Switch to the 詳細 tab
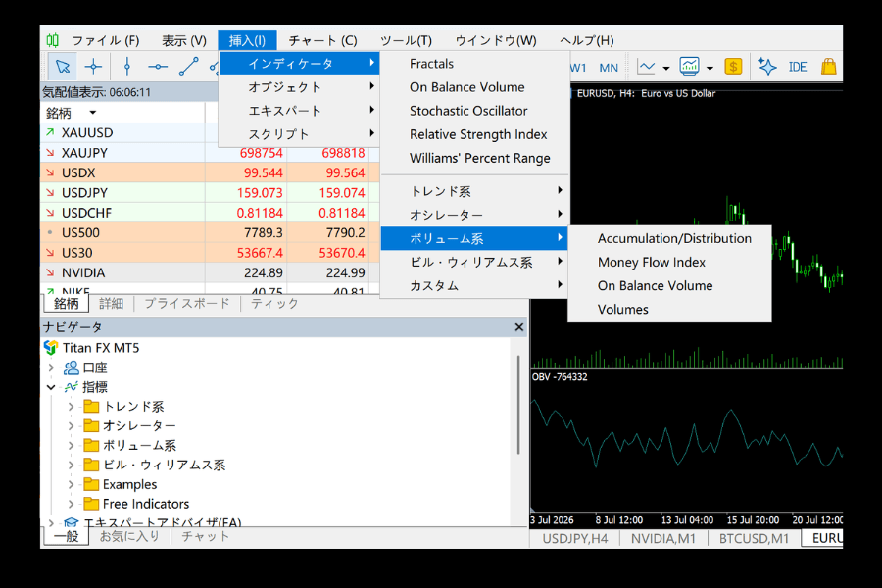Viewport: 882px width, 588px height. [x=112, y=304]
